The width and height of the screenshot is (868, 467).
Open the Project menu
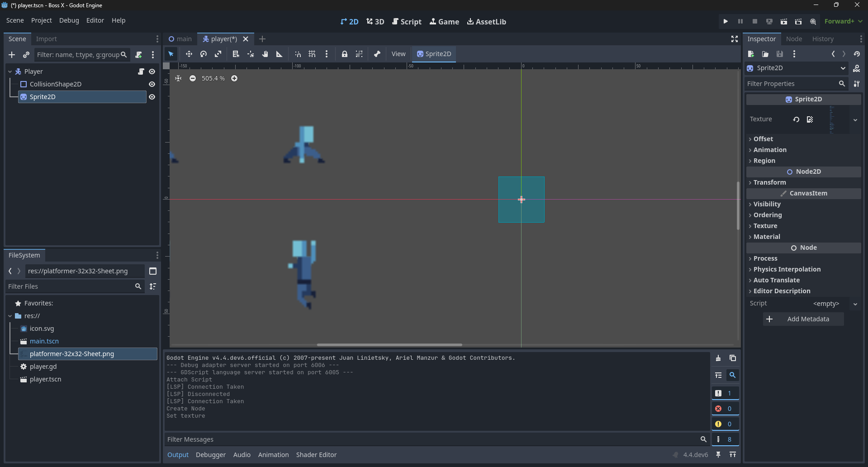click(41, 20)
